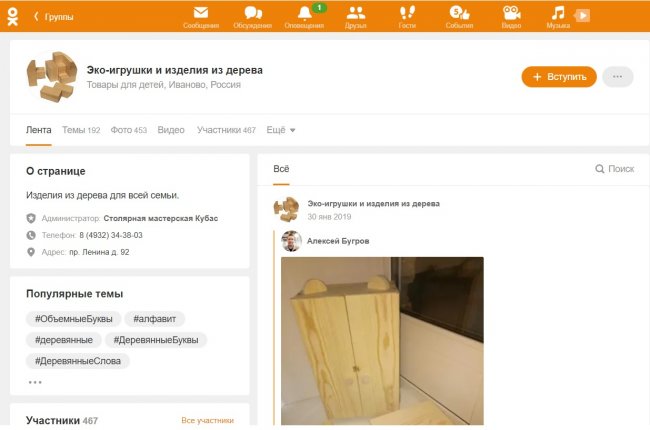This screenshot has height=430, width=650.
Task: Switch to the Темы tab
Action: [80, 130]
